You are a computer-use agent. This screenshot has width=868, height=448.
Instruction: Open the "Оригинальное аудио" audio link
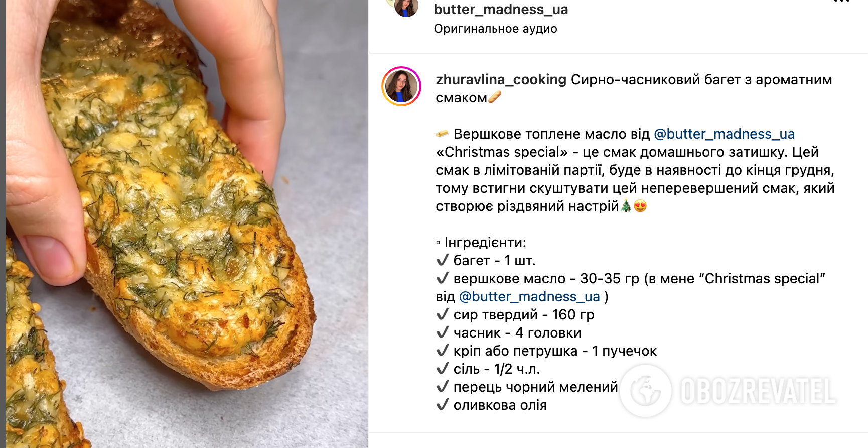tap(496, 29)
